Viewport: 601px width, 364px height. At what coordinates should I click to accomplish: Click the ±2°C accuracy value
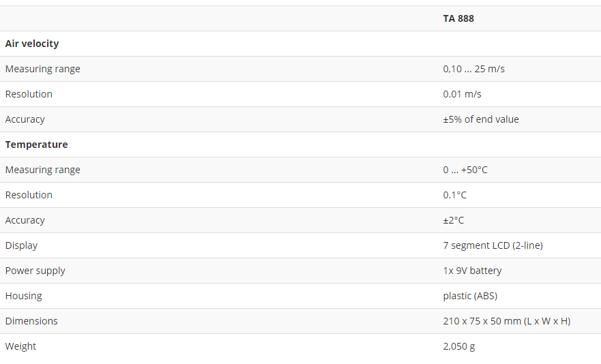pos(453,220)
